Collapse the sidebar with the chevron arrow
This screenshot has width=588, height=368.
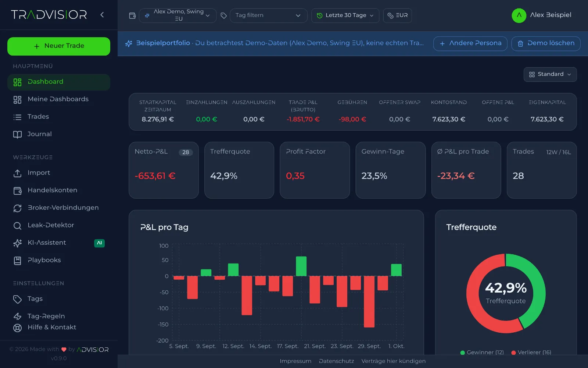102,15
